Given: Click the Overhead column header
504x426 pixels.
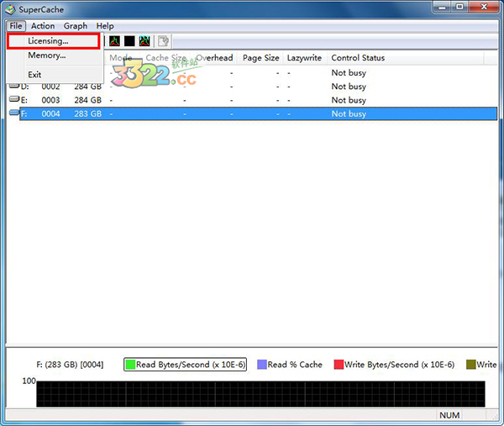Looking at the screenshot, I should pos(214,58).
